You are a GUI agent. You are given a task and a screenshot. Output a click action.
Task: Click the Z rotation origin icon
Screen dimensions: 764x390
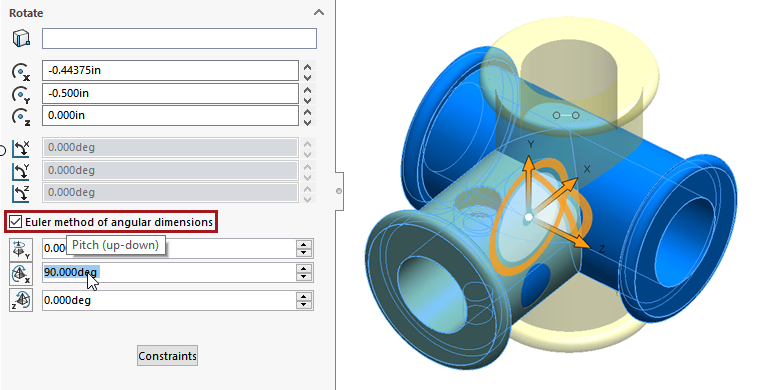tap(21, 117)
